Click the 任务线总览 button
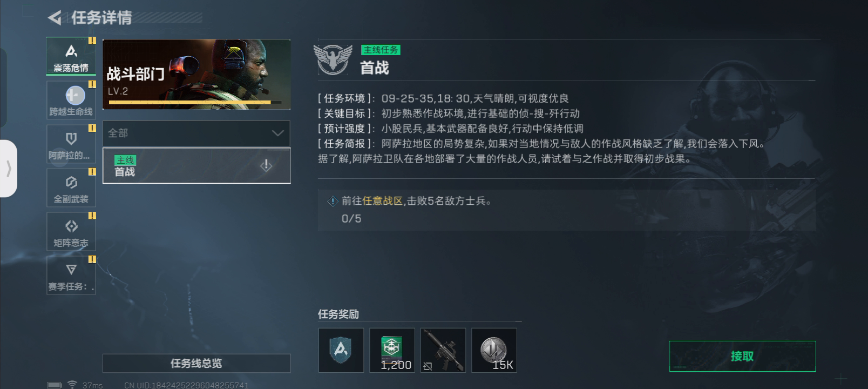Screen dimensions: 868x389 coord(196,363)
